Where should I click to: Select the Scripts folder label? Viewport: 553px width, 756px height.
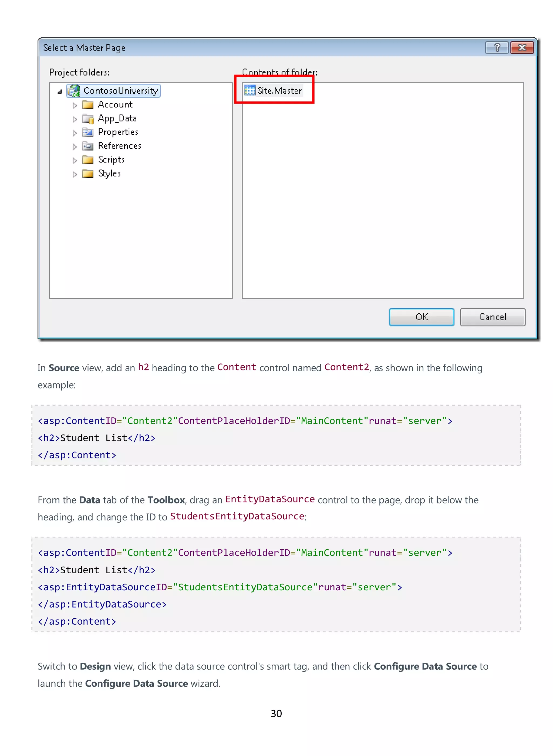(x=111, y=160)
